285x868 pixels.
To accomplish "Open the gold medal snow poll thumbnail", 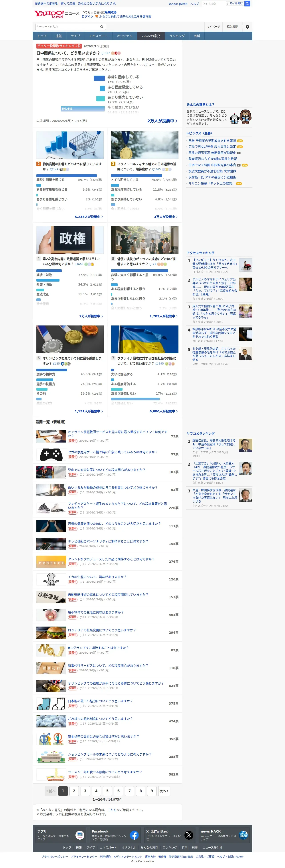I will [145, 145].
